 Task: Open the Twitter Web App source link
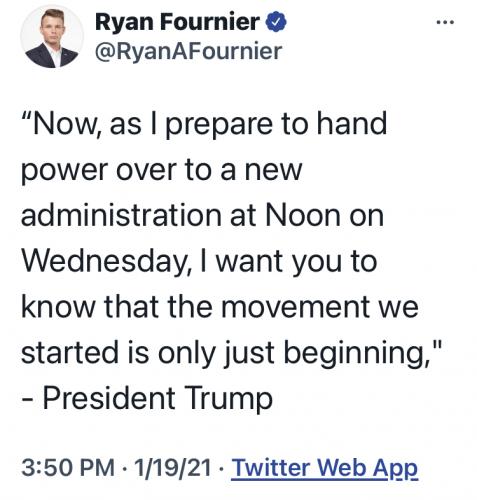pyautogui.click(x=324, y=468)
